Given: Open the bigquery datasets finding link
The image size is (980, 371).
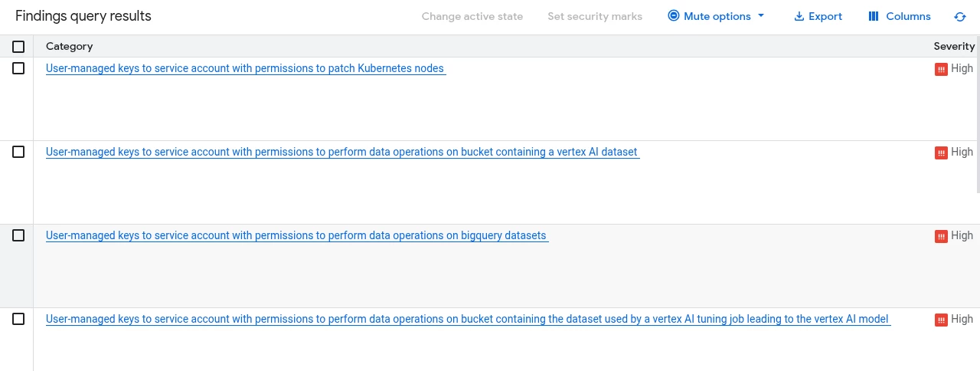Looking at the screenshot, I should [x=296, y=235].
